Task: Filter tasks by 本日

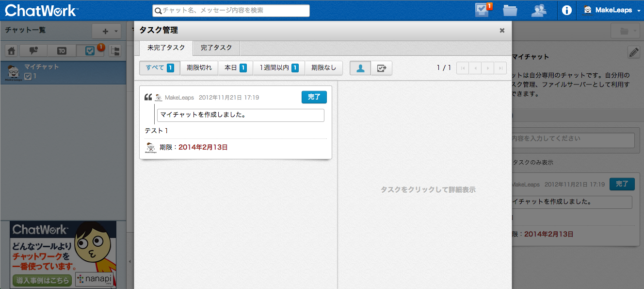Action: pos(236,68)
